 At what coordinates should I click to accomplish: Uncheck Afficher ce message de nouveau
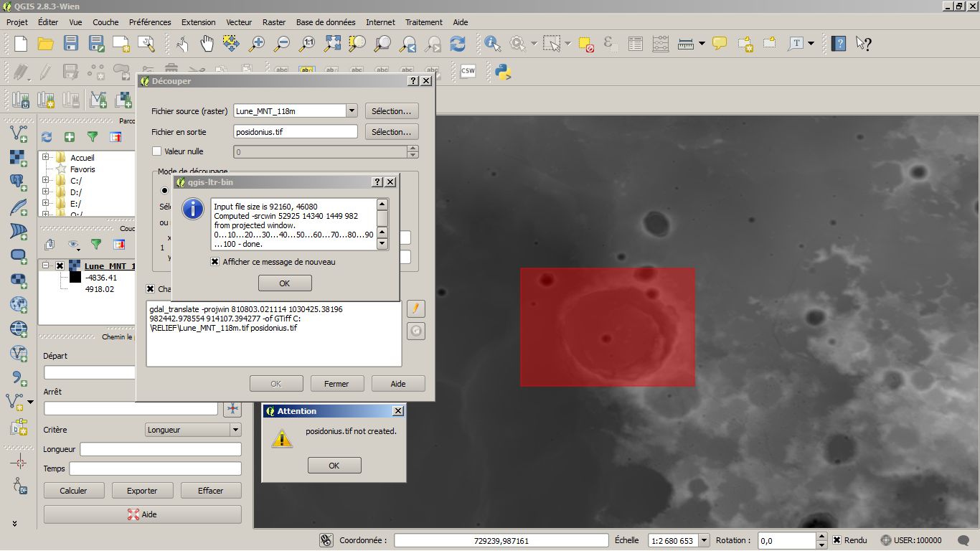215,262
